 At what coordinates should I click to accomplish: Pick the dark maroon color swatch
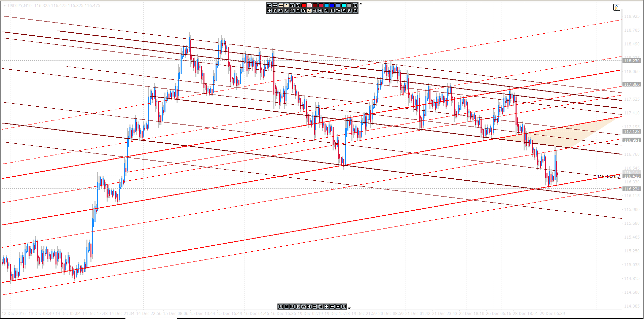pyautogui.click(x=315, y=5)
